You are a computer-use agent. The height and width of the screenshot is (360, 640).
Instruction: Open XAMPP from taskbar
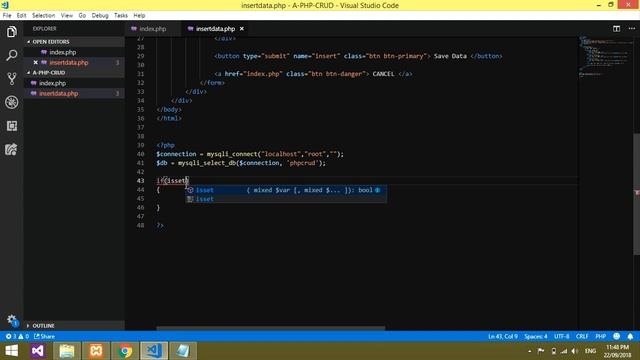[96, 351]
